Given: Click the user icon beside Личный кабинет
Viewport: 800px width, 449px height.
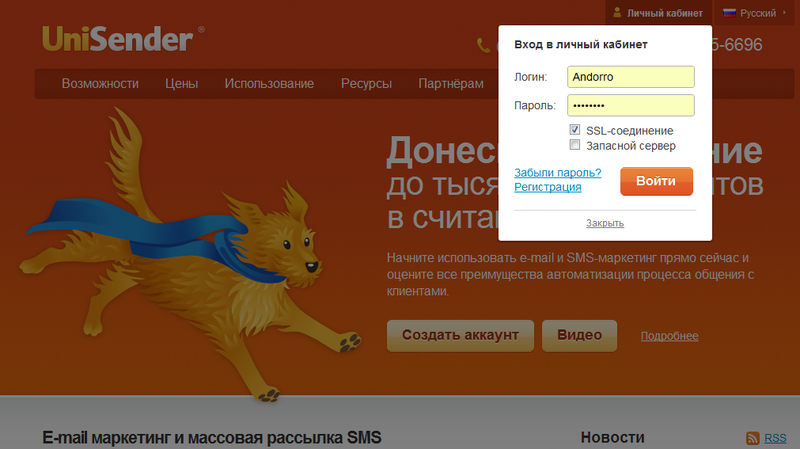Looking at the screenshot, I should [x=617, y=13].
